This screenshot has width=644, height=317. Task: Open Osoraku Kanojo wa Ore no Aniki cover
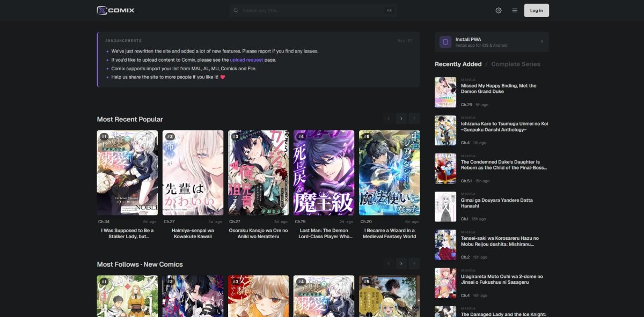point(258,173)
